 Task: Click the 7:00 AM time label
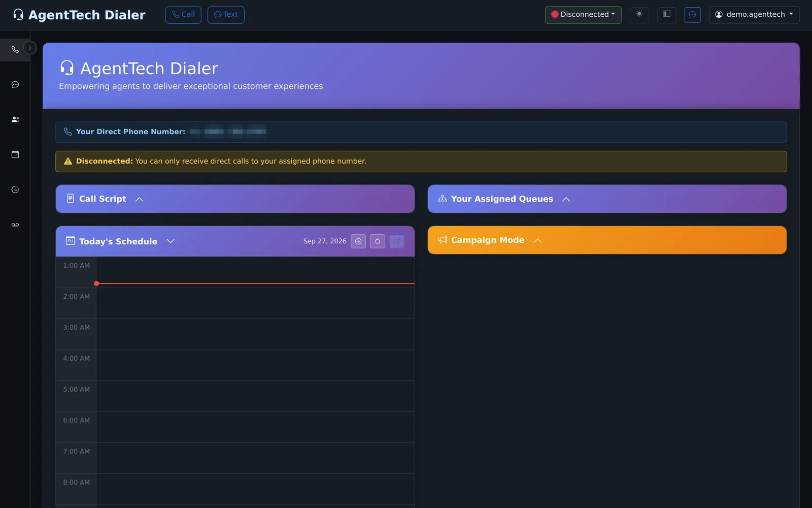tap(77, 452)
